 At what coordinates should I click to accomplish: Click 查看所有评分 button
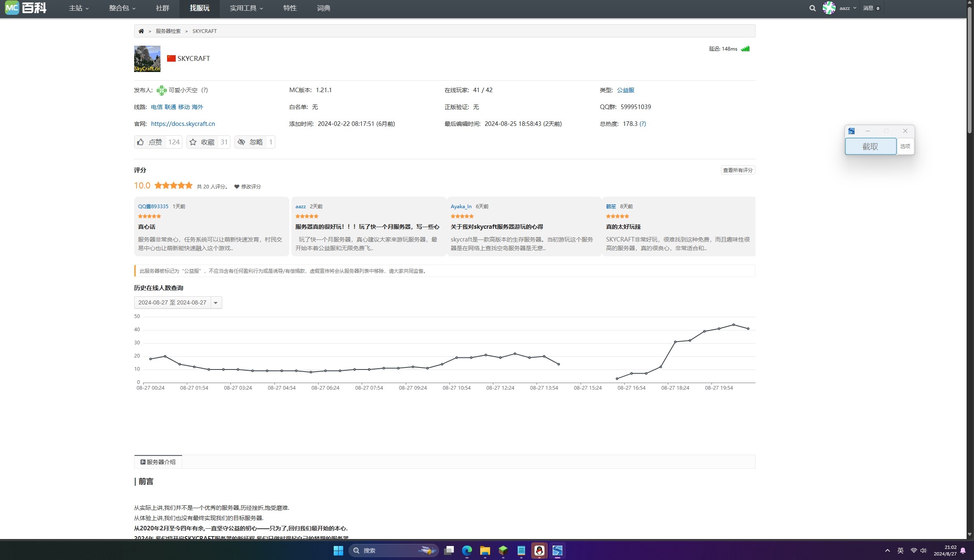pos(738,170)
